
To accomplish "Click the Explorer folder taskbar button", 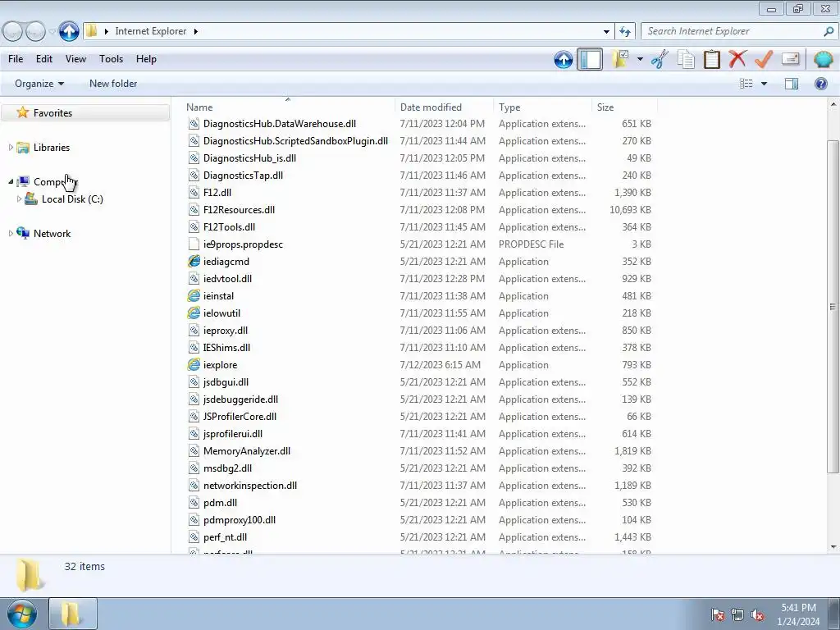I will tap(73, 614).
